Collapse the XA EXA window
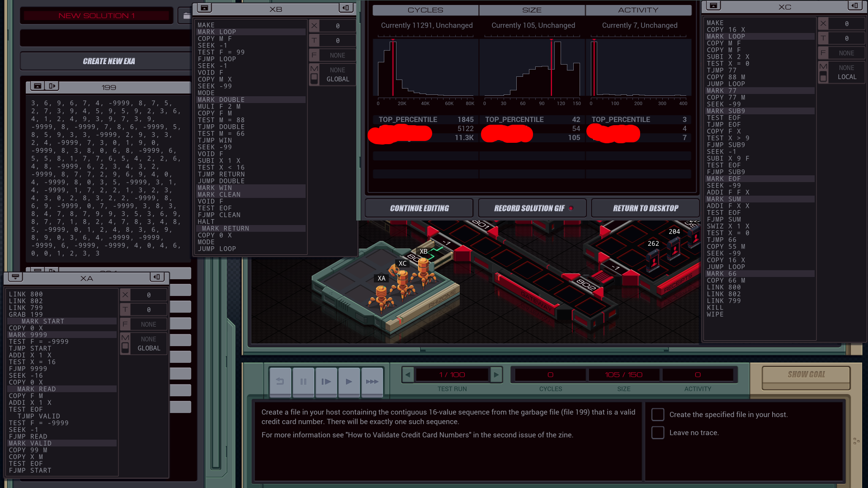 click(15, 277)
